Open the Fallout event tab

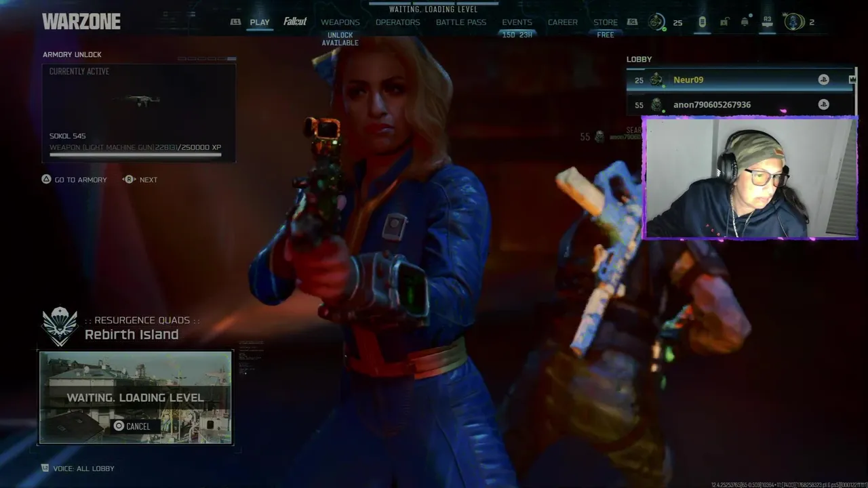tap(295, 22)
